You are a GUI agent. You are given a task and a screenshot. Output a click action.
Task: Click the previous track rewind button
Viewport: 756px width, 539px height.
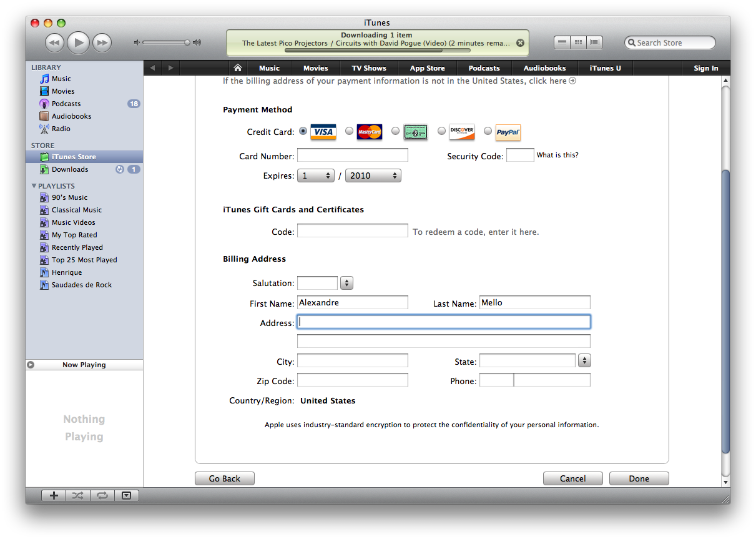point(55,42)
